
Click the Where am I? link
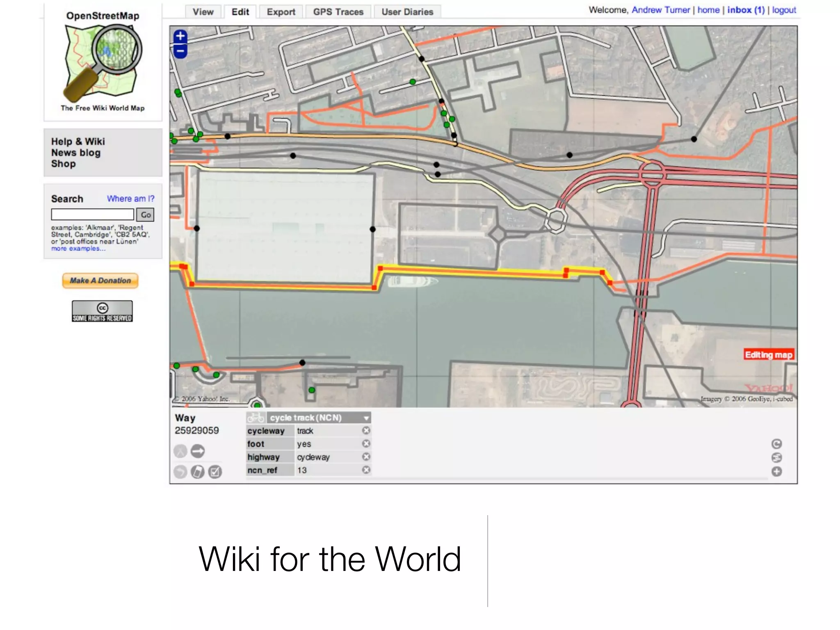coord(130,199)
